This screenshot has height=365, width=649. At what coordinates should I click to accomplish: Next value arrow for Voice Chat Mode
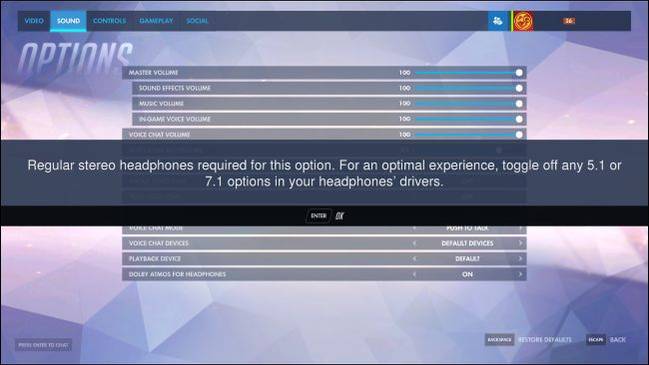point(520,228)
